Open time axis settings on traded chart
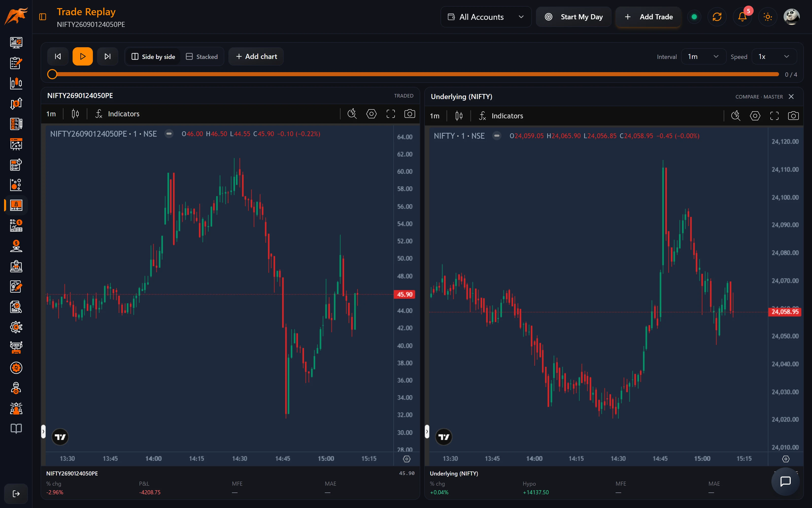The height and width of the screenshot is (508, 812). [407, 459]
